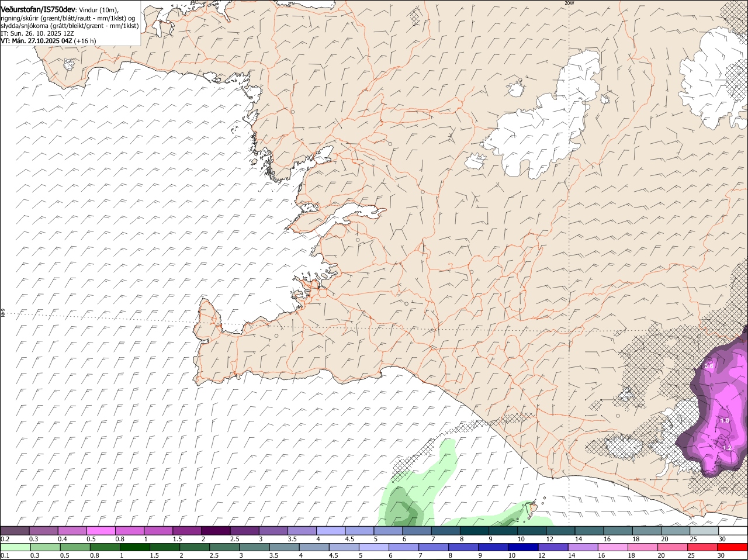Viewport: 748px width, 560px height.
Task: Click the white 30 swatch in snow legend
Action: click(733, 531)
